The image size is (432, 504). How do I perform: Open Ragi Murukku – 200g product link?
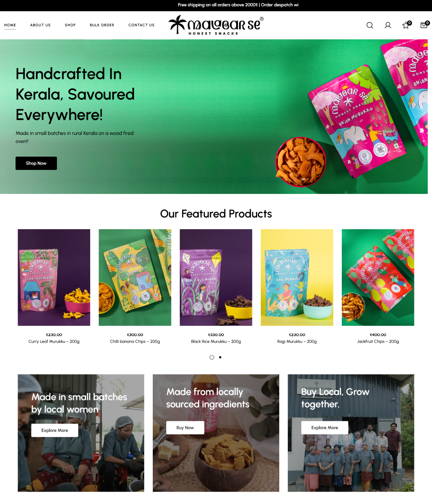(297, 341)
